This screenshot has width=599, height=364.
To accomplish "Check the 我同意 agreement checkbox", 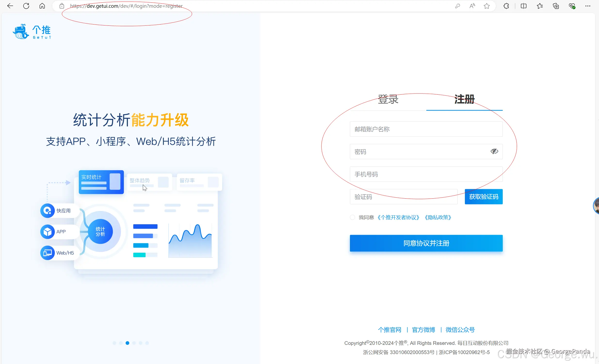I will [x=352, y=217].
